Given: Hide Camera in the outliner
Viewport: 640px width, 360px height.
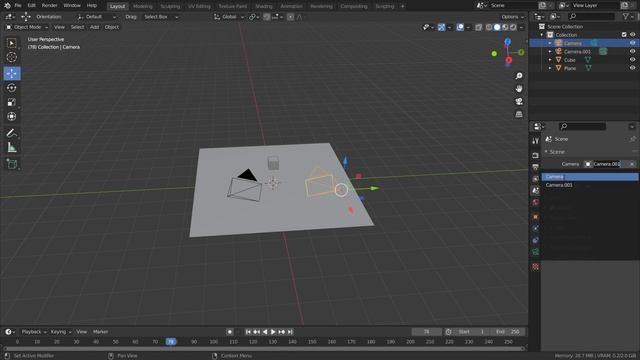Looking at the screenshot, I should point(632,43).
